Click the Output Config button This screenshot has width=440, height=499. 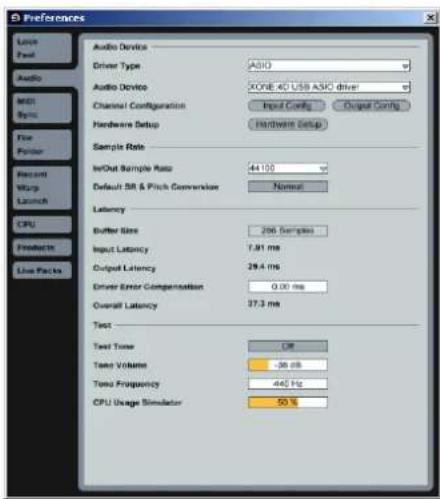371,106
